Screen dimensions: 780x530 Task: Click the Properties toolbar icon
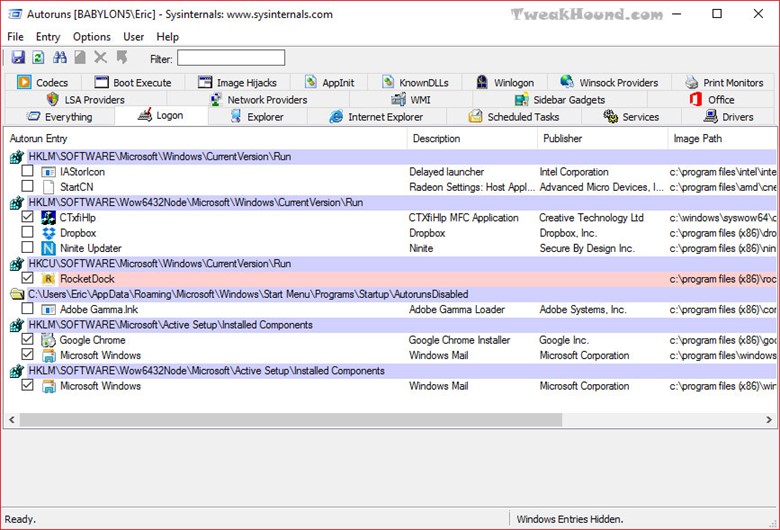click(80, 57)
